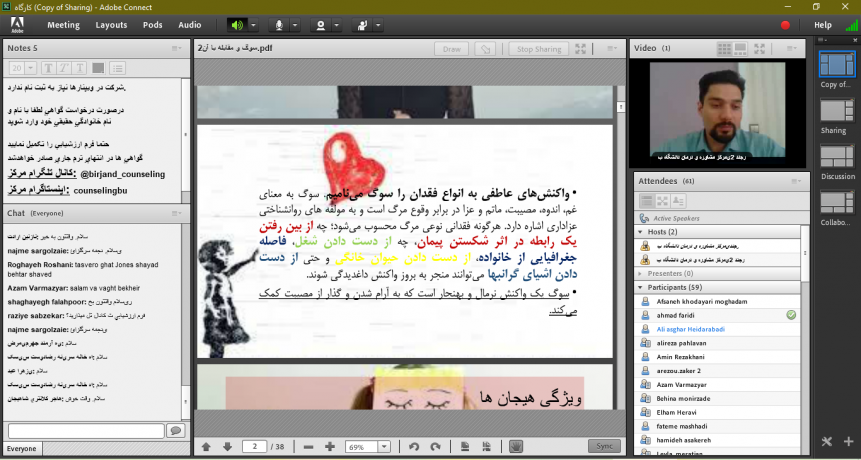This screenshot has width=861, height=460.
Task: Open the Help menu
Action: [x=823, y=25]
